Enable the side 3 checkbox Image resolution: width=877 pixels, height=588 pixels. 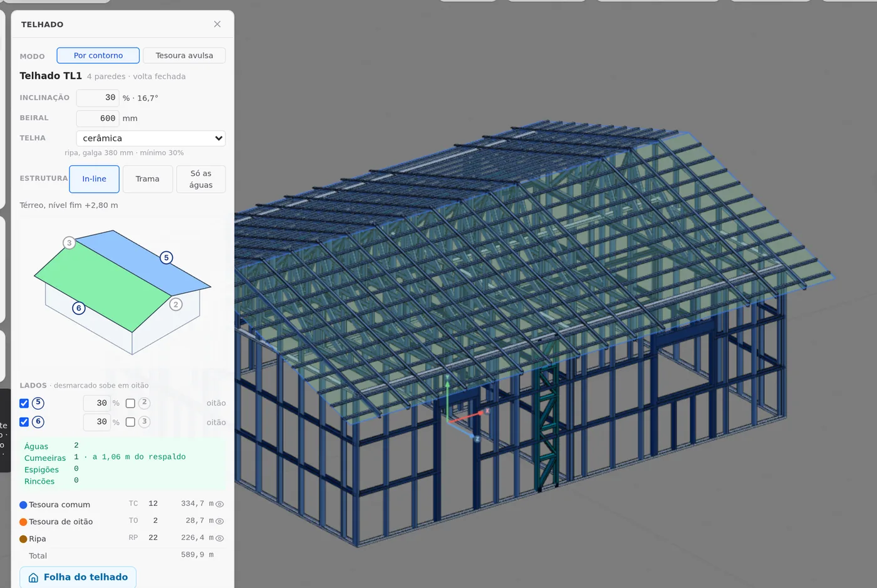coord(130,422)
